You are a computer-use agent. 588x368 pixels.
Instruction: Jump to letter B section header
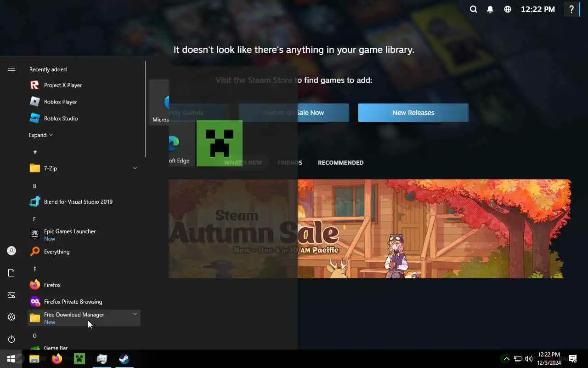pos(34,186)
